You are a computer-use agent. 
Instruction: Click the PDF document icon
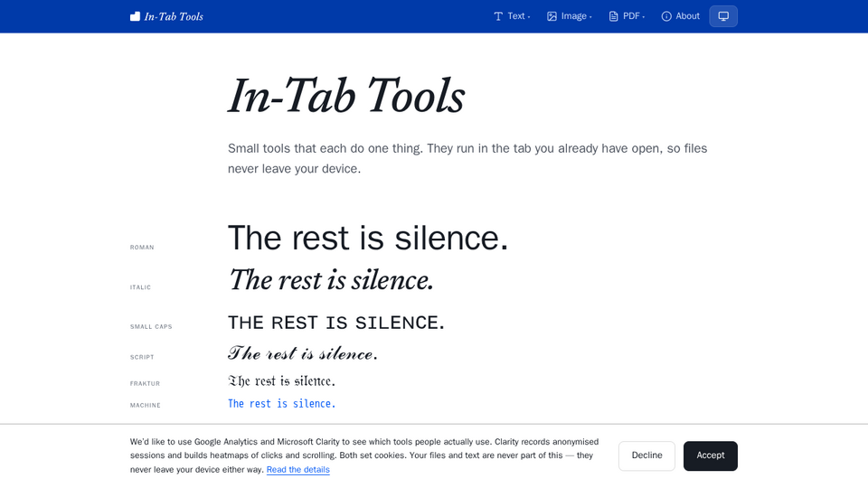[613, 16]
